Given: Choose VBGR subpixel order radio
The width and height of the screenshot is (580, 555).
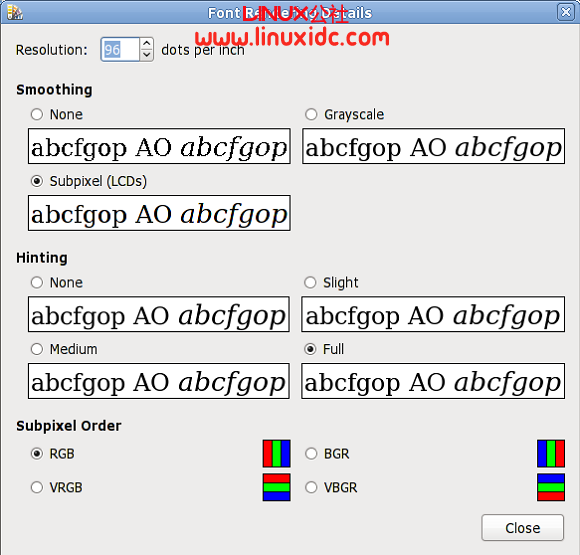Looking at the screenshot, I should pyautogui.click(x=311, y=487).
